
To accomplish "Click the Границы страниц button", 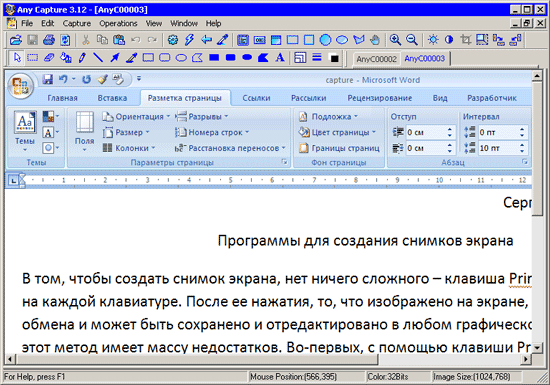I will (339, 148).
